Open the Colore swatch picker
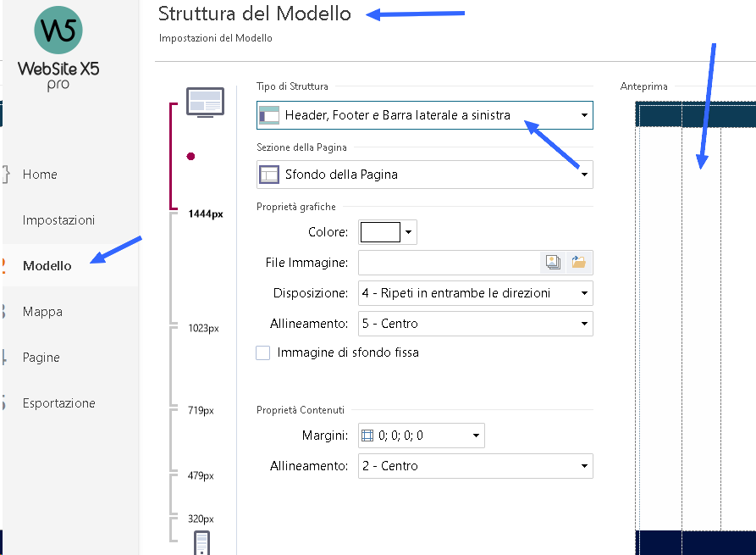Viewport: 756px width, 555px height. (388, 232)
